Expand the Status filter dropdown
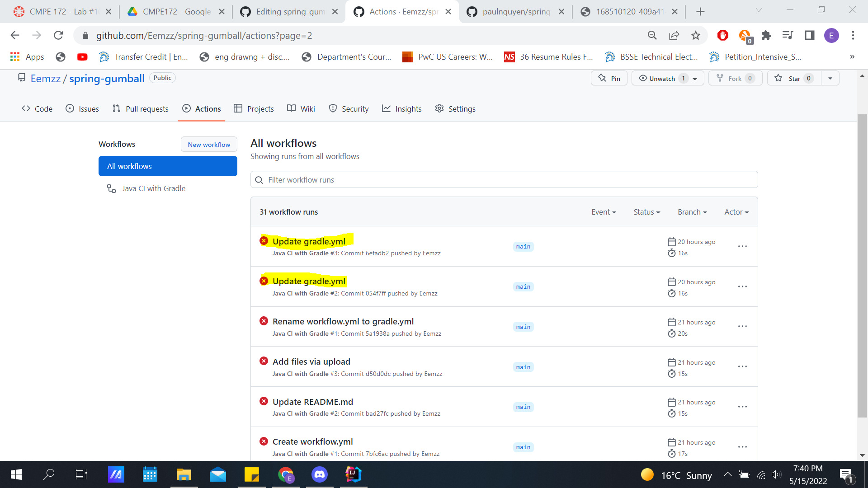 (646, 212)
